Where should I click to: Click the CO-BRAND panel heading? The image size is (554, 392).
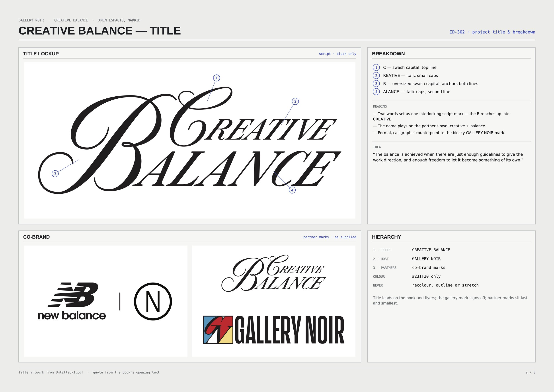pos(36,237)
